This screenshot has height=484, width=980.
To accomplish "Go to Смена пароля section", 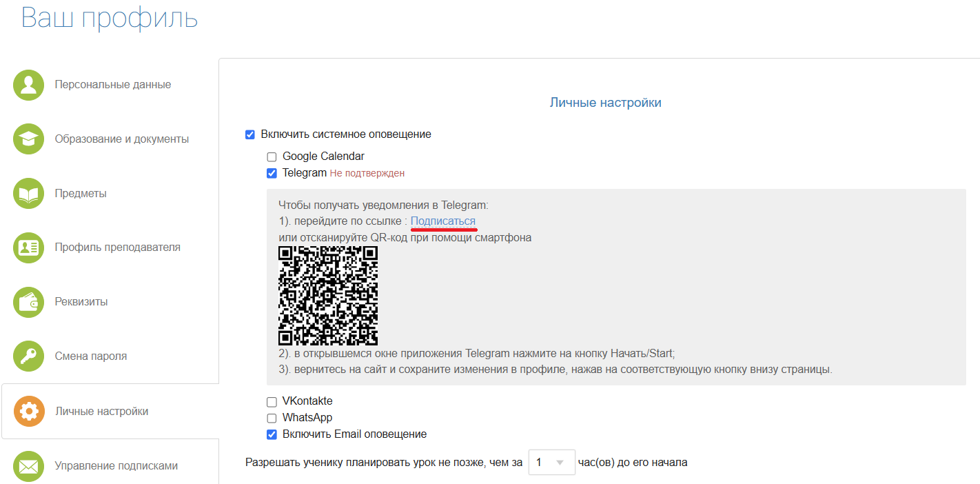I will click(91, 356).
